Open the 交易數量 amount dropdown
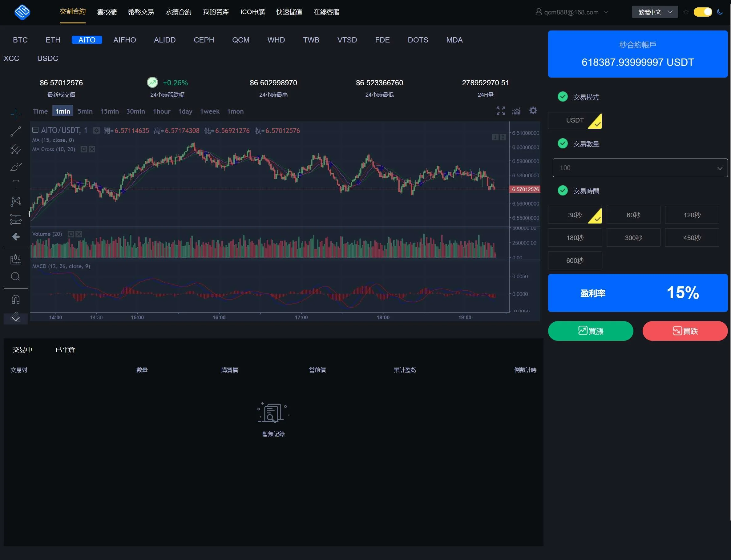The width and height of the screenshot is (731, 560). [x=640, y=168]
